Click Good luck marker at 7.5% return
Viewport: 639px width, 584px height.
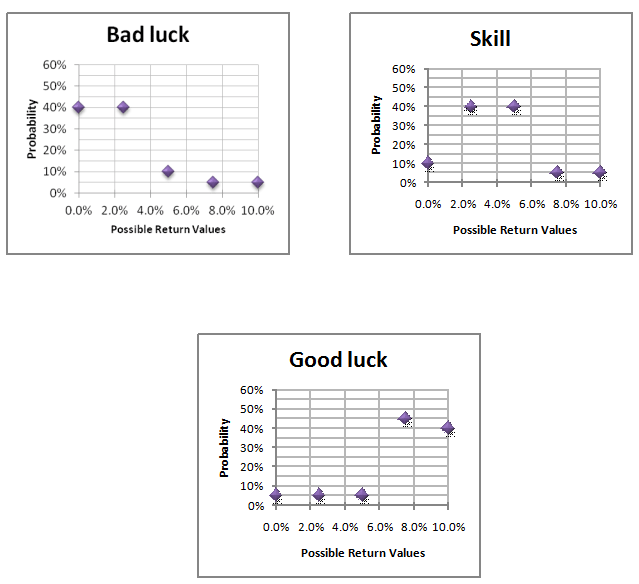pyautogui.click(x=405, y=418)
